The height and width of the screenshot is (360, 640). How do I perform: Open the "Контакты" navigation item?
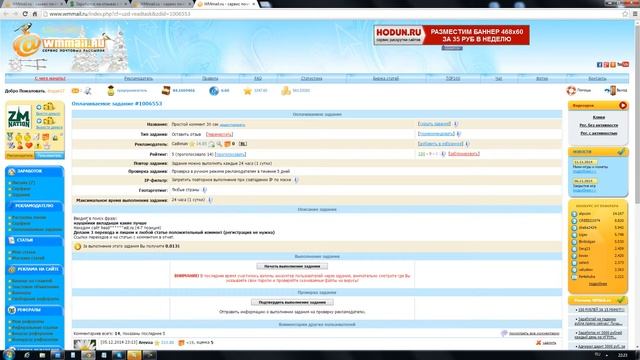click(x=597, y=78)
